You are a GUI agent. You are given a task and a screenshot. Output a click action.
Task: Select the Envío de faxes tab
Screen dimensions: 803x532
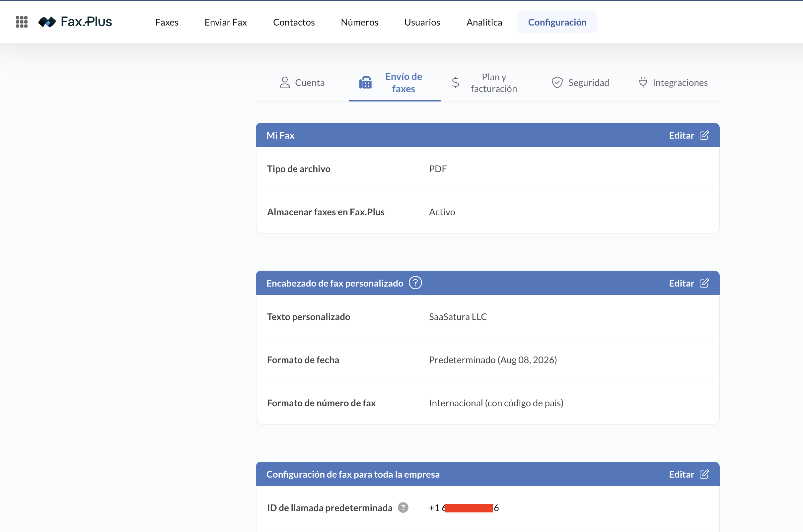point(395,83)
